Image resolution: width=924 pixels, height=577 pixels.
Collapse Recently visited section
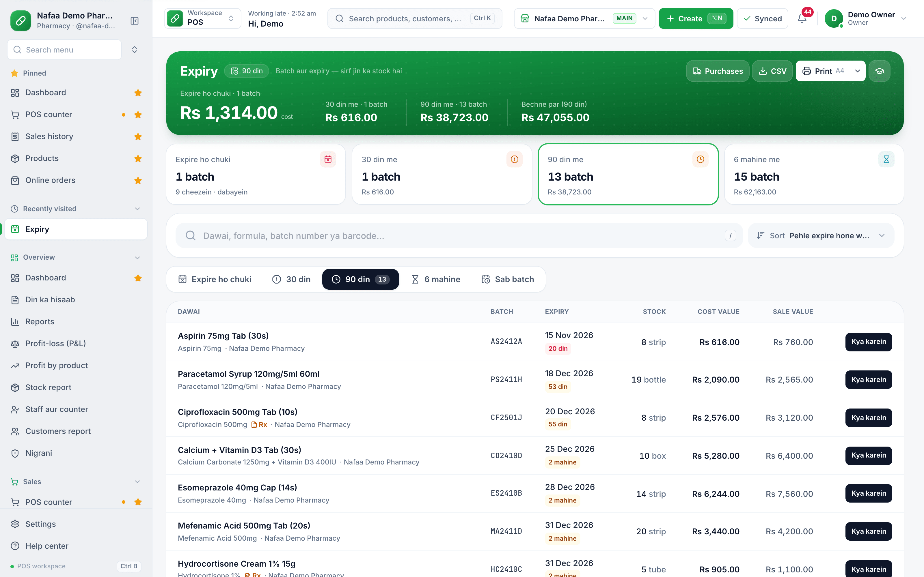[x=137, y=209]
